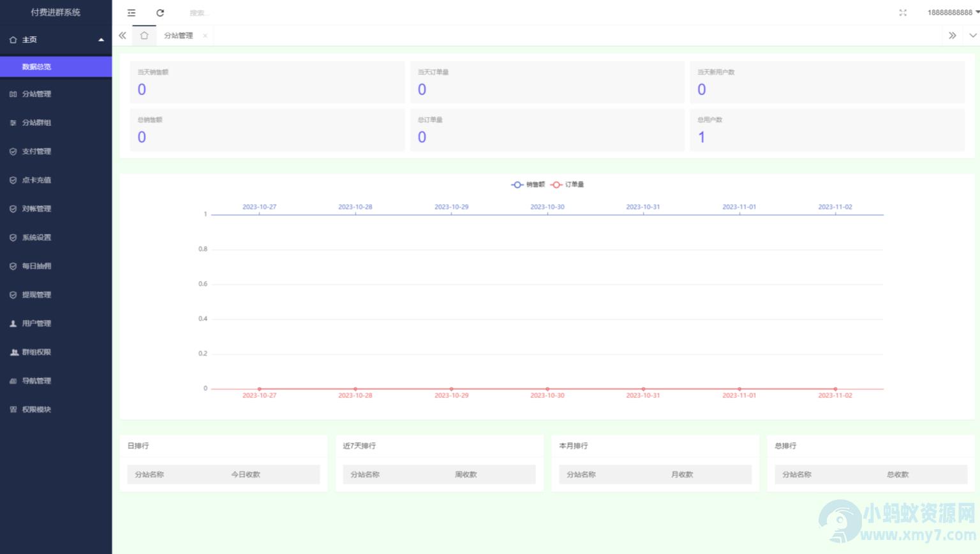The image size is (980, 554).
Task: Enter fullscreen using the expand icon
Action: point(903,13)
